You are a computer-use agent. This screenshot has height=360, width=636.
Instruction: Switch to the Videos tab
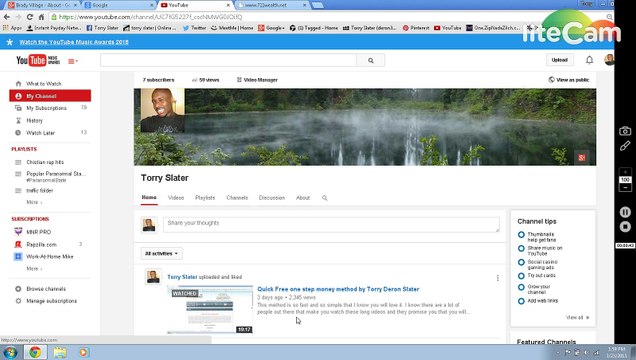pyautogui.click(x=176, y=198)
